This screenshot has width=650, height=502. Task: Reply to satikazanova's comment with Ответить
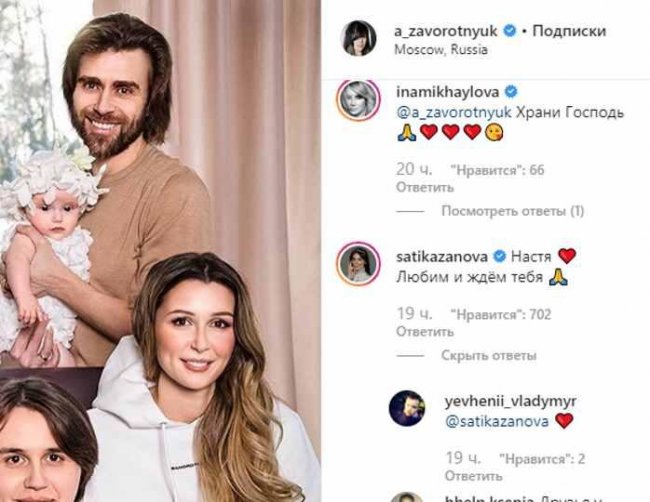(425, 332)
